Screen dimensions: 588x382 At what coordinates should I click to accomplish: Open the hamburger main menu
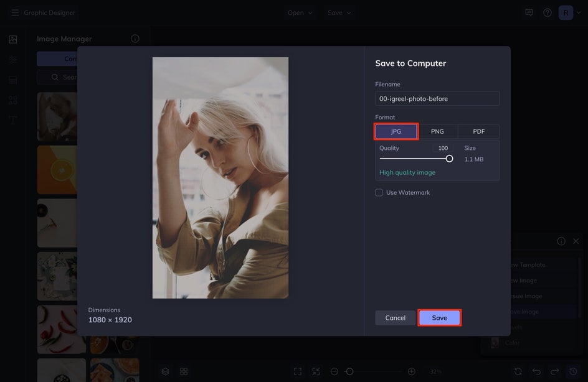pos(15,12)
